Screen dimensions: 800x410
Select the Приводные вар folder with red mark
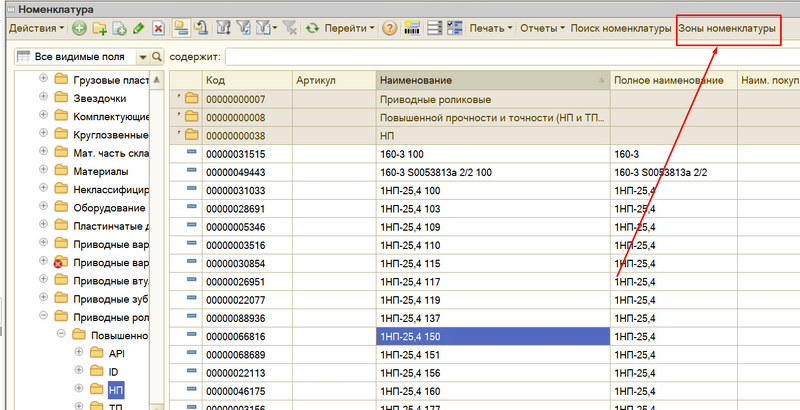[x=111, y=263]
